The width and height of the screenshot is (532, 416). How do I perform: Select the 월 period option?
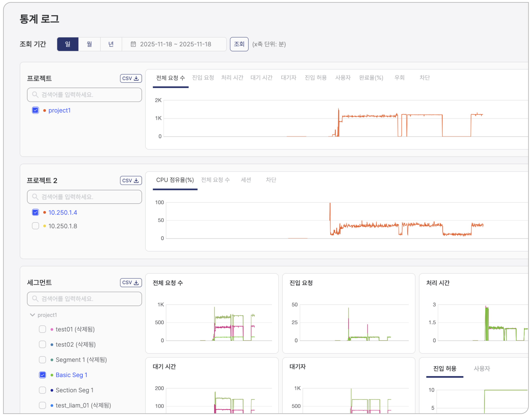[89, 44]
